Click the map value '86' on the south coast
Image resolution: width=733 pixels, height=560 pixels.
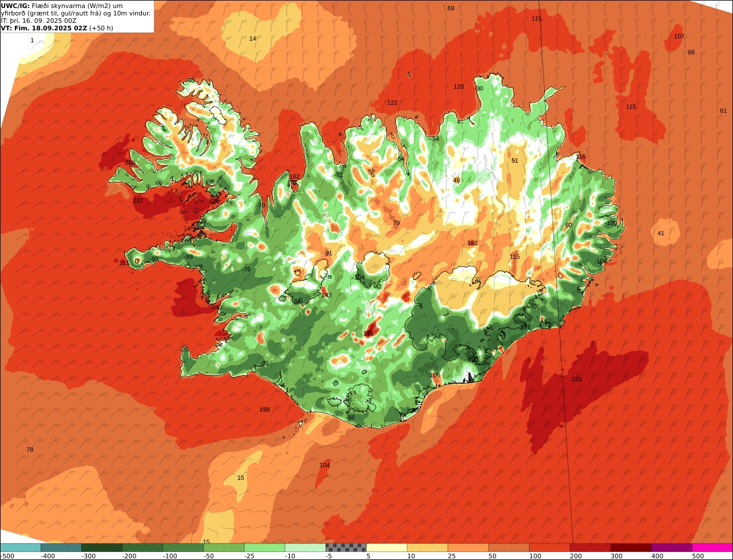coord(352,418)
